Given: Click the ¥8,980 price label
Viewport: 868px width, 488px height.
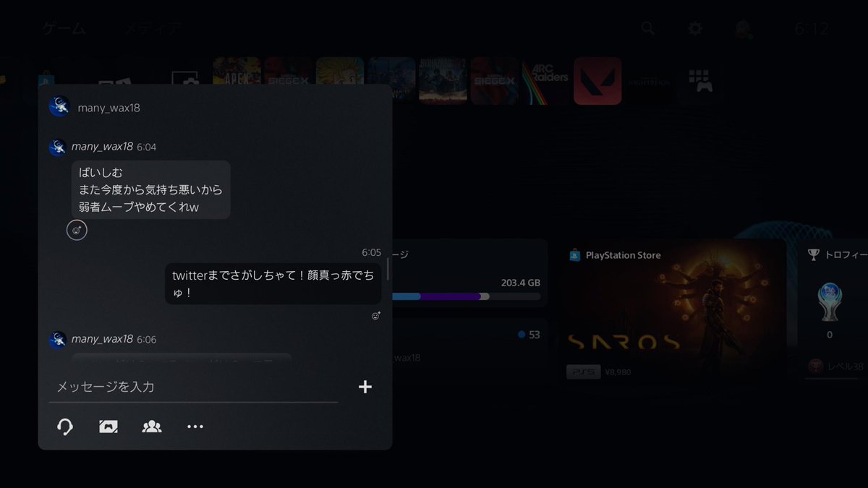Looking at the screenshot, I should (619, 372).
